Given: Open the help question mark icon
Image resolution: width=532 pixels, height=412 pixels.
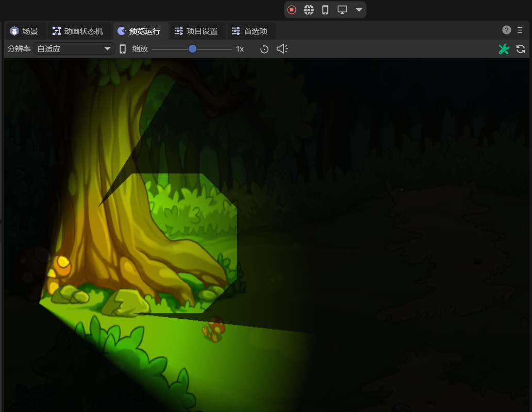Looking at the screenshot, I should (x=507, y=30).
